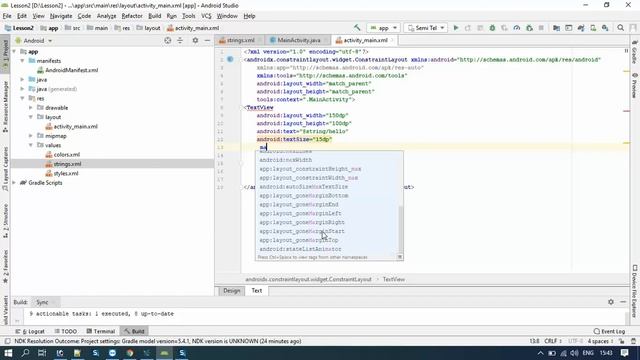Open the Terminal tool window
The height and width of the screenshot is (360, 640).
point(100,331)
